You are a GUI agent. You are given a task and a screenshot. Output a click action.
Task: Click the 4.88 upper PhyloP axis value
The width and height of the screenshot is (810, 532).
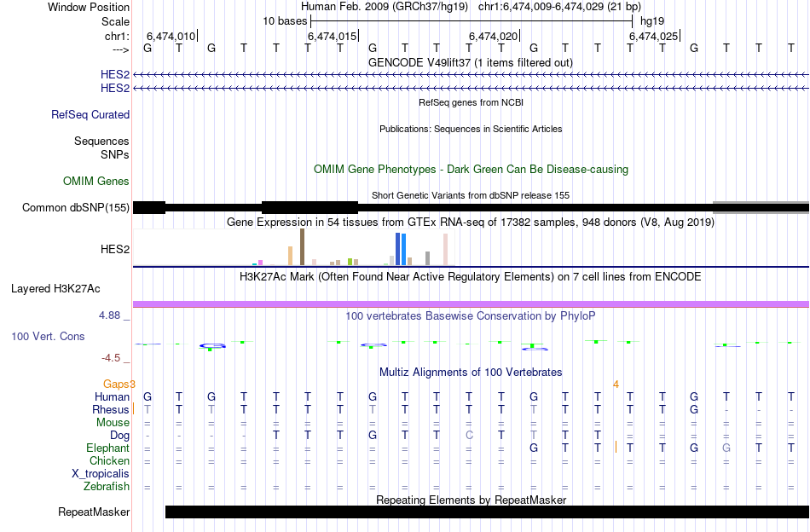coord(109,315)
